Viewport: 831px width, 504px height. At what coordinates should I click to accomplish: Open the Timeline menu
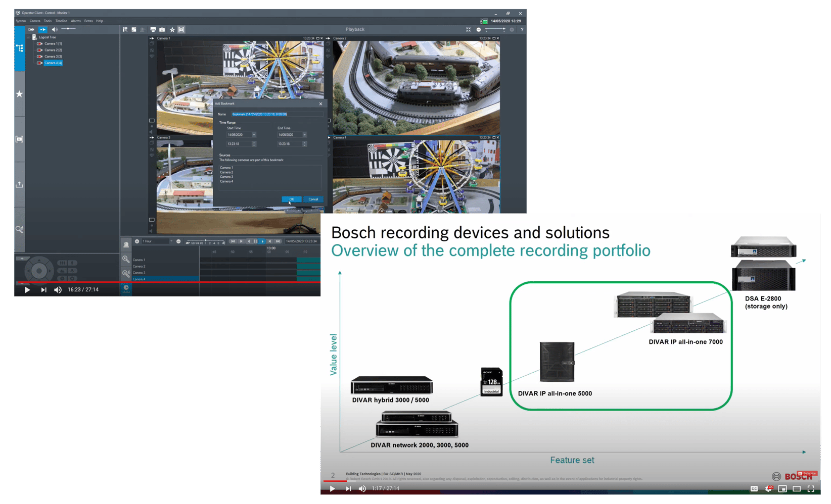[61, 21]
